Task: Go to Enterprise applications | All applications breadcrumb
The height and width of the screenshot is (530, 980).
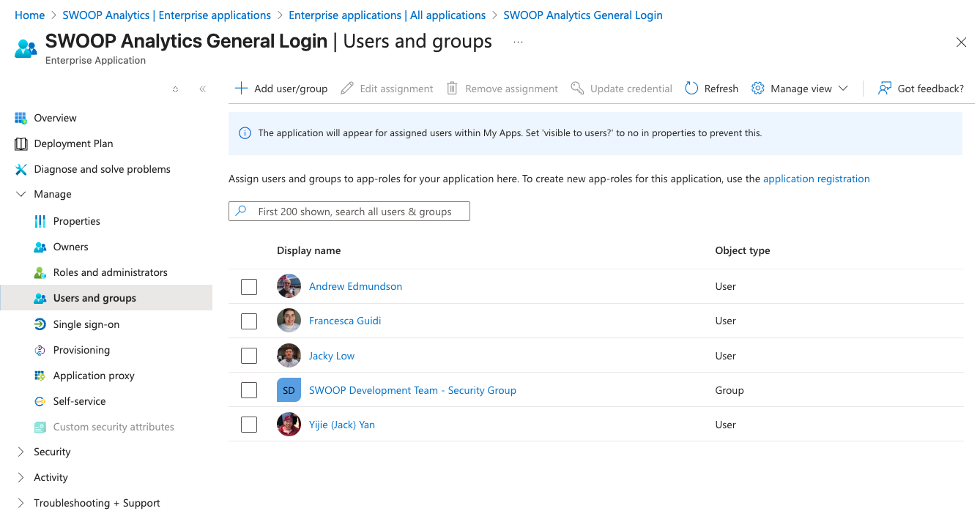Action: [387, 15]
